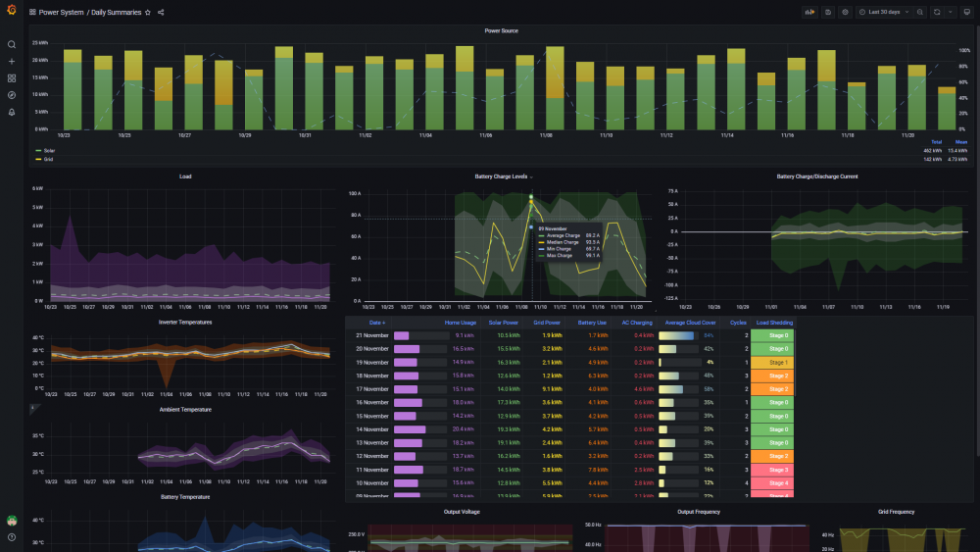The width and height of the screenshot is (980, 552).
Task: Expand the refresh interval dropdown arrow
Action: pos(951,12)
